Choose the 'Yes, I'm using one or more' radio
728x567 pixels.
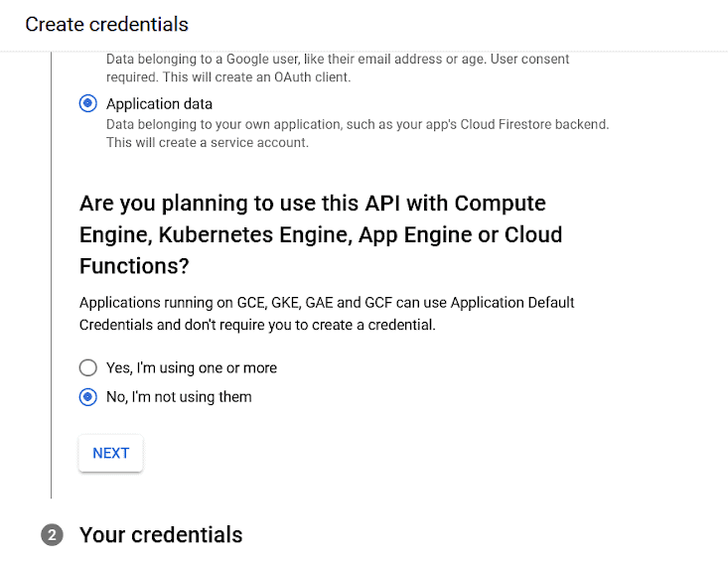point(88,367)
